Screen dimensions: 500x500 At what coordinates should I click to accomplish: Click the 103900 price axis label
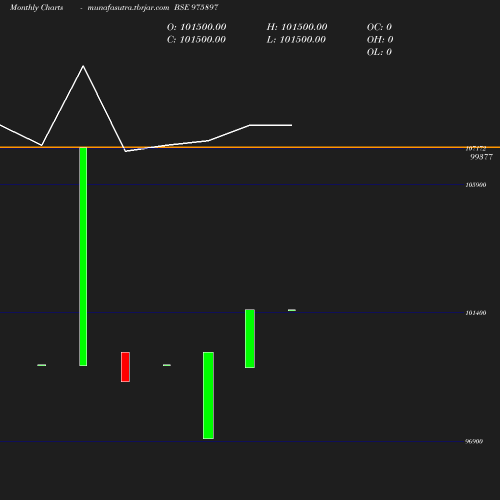pos(476,185)
